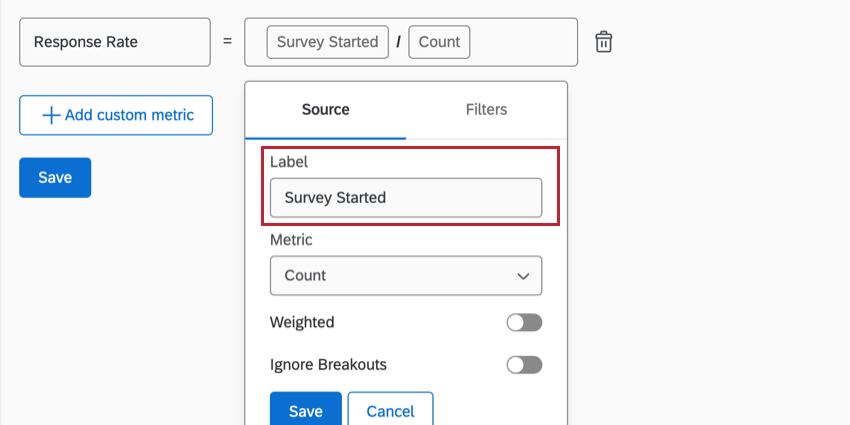This screenshot has width=850, height=425.
Task: Select the Survey Started chip in formula
Action: pos(327,42)
